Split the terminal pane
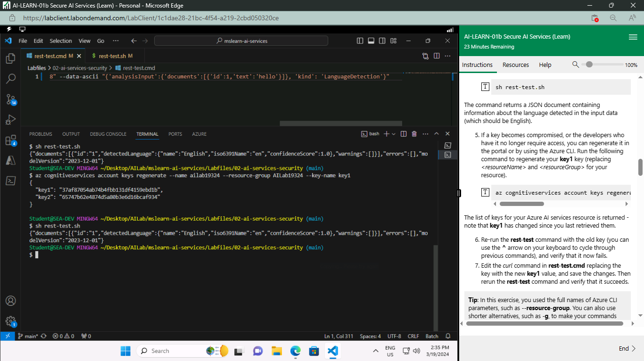Viewport: 644px width, 361px height. (x=404, y=134)
